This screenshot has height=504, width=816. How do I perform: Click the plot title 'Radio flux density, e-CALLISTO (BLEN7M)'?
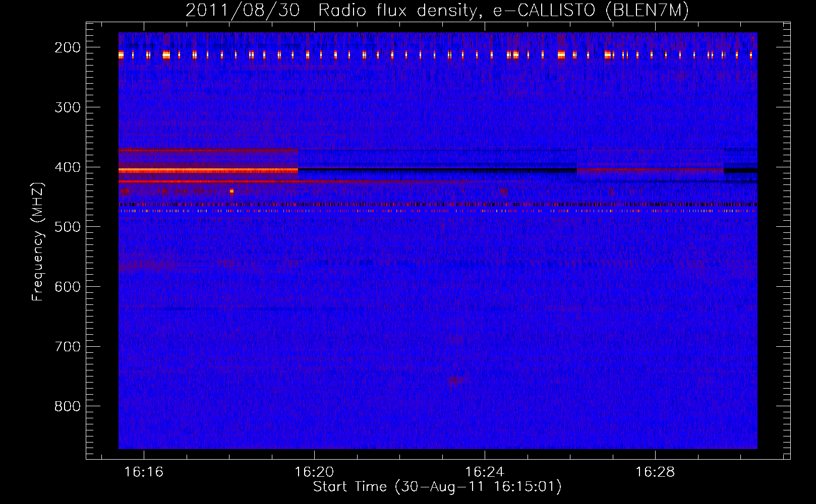503,11
